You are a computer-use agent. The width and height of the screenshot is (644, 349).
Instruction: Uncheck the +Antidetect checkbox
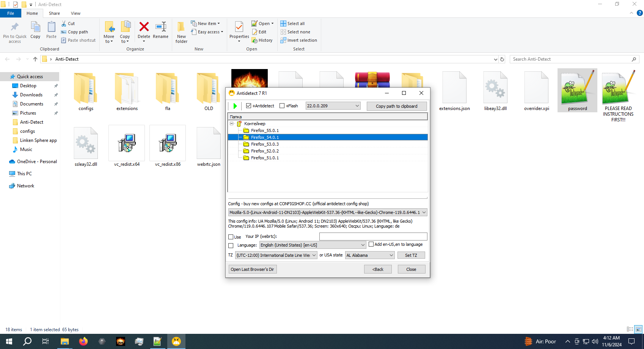click(249, 106)
